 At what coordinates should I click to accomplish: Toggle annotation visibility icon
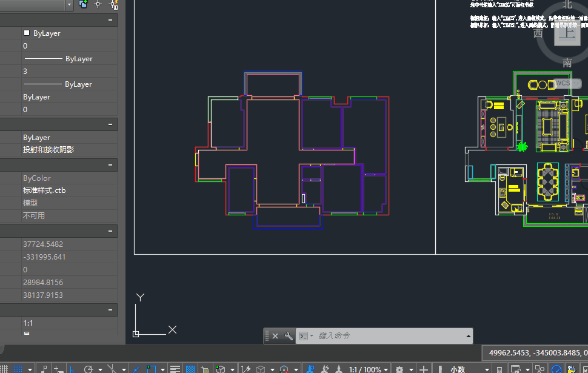coord(310,369)
